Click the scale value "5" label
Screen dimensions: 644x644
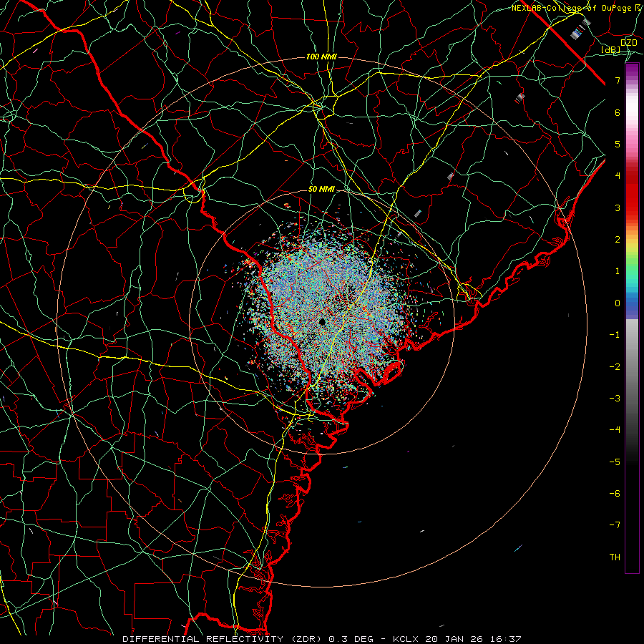tap(618, 144)
